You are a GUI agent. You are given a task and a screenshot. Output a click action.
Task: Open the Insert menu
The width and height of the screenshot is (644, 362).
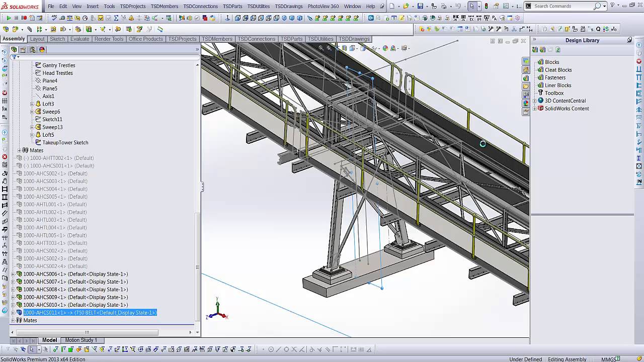point(93,6)
